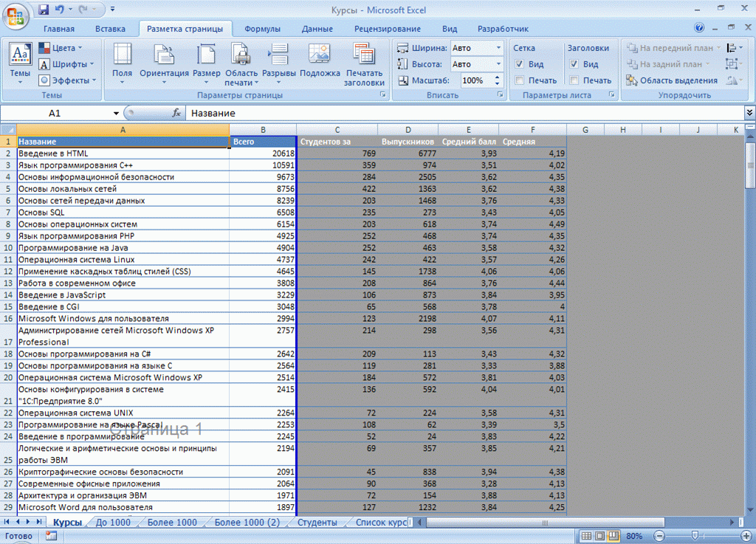Zoom in with the plus button
The height and width of the screenshot is (544, 756).
coord(746,536)
